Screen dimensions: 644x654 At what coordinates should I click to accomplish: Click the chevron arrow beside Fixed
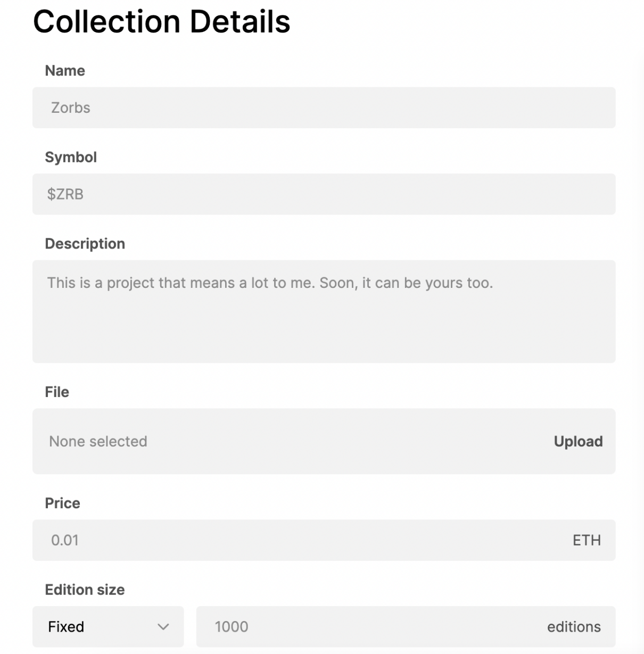163,627
